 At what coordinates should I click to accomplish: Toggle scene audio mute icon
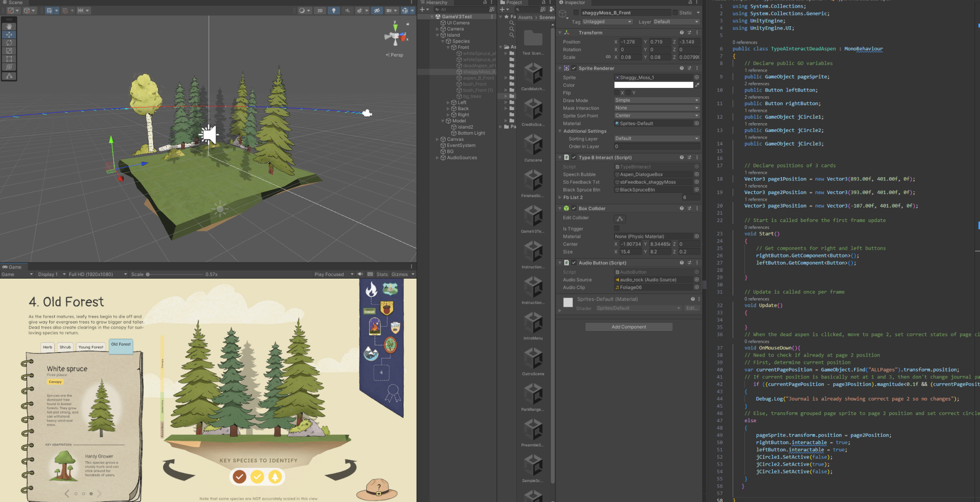click(x=347, y=10)
